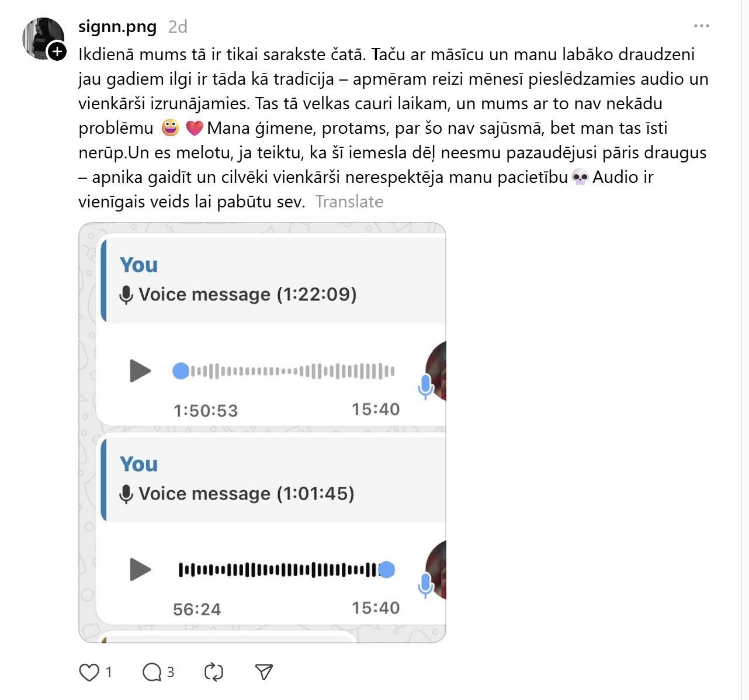Click the blue scrubber on the first waveform
The height and width of the screenshot is (700, 749).
181,371
